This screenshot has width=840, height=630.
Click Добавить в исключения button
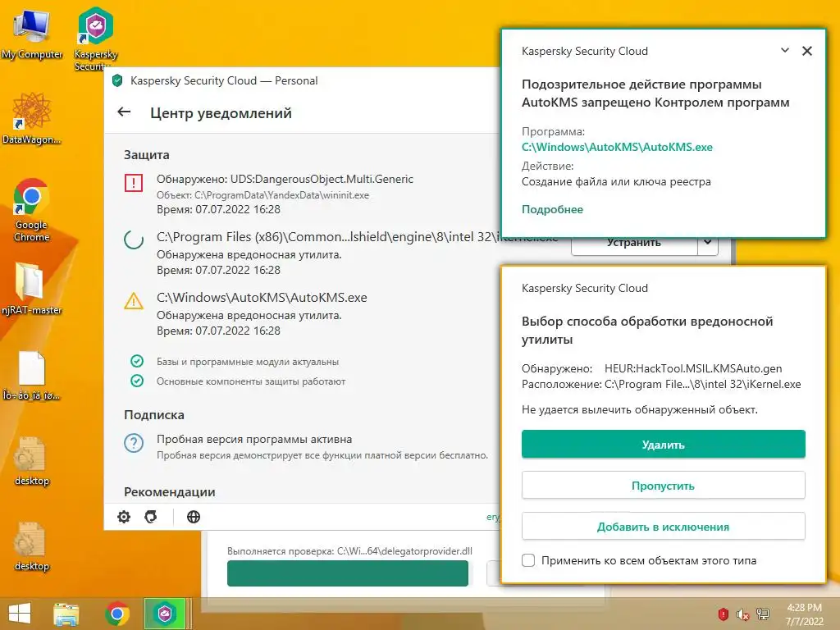tap(663, 527)
